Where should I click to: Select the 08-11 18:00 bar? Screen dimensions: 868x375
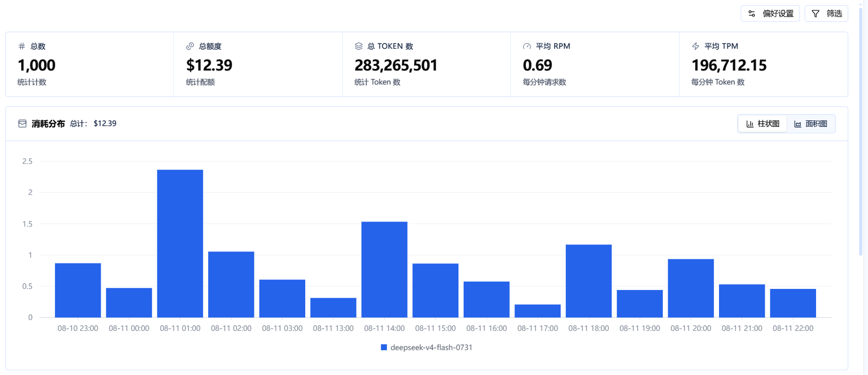tap(589, 281)
